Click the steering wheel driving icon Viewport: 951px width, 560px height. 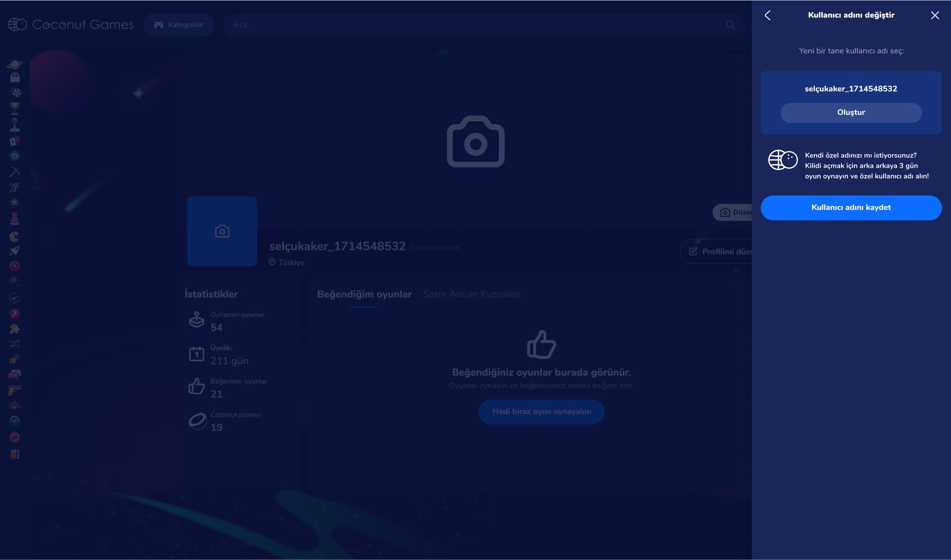click(x=15, y=421)
